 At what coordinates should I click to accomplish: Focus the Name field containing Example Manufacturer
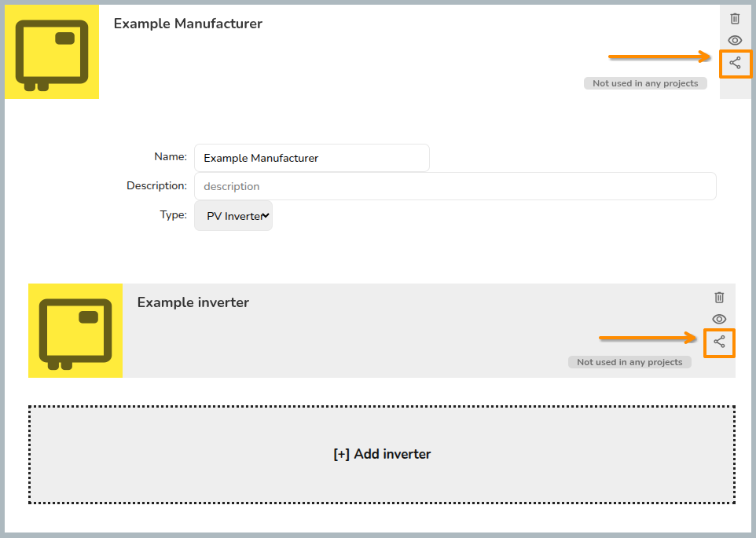point(312,158)
